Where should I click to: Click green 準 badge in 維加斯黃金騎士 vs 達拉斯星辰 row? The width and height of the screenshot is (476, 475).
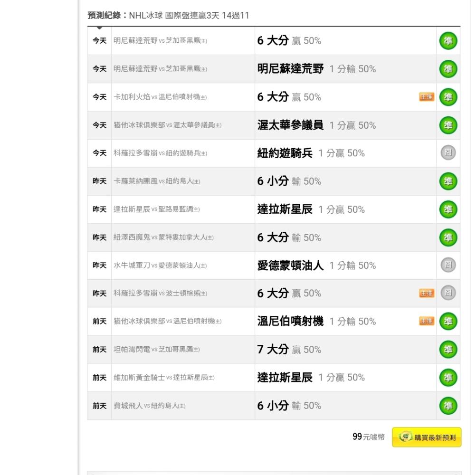(448, 378)
